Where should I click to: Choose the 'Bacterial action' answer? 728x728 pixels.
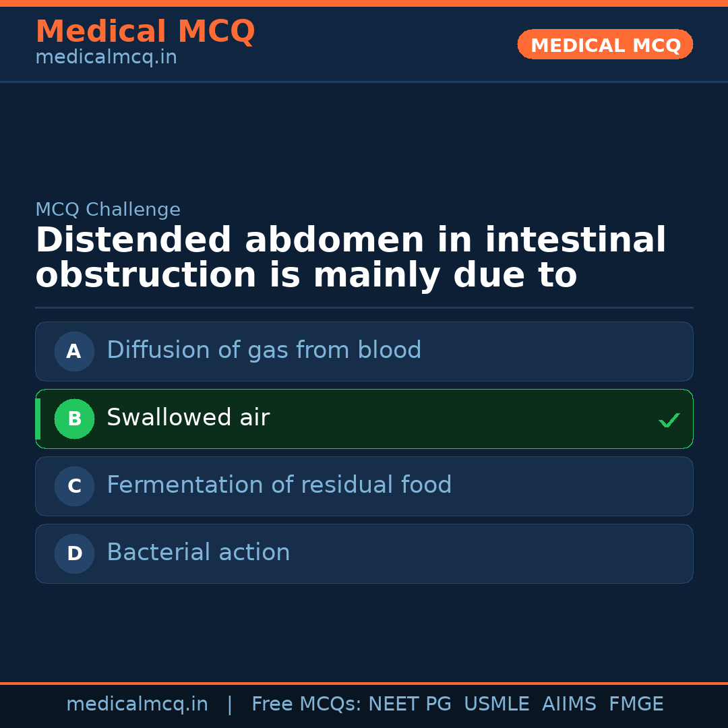point(198,553)
